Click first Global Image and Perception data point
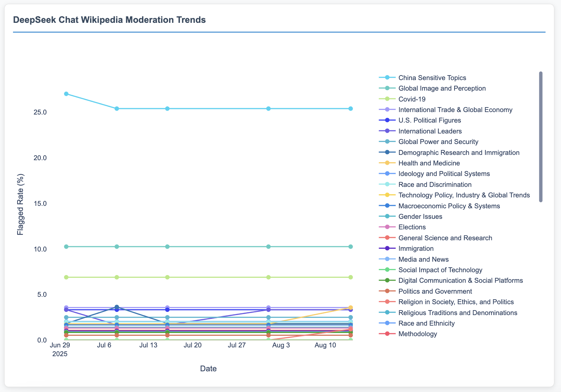The image size is (561, 392). click(x=66, y=247)
